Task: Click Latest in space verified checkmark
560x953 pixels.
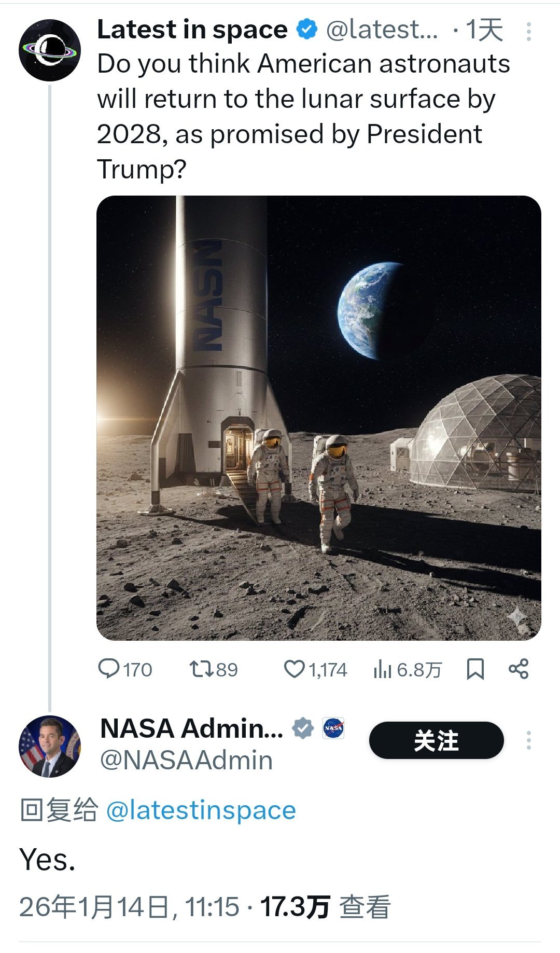Action: [x=306, y=30]
